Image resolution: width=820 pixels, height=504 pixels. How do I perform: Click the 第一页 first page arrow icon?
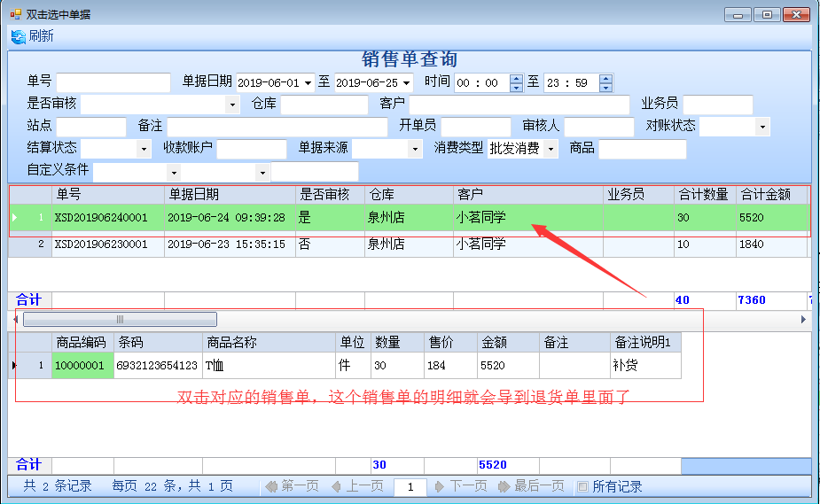271,487
